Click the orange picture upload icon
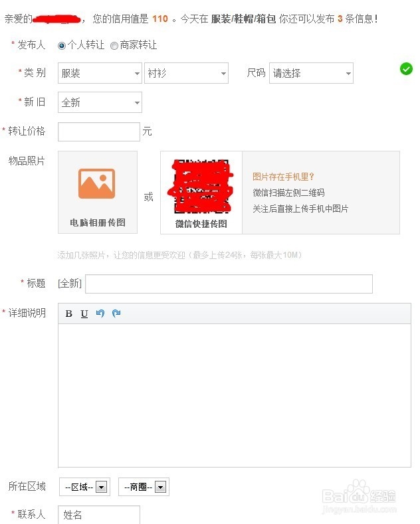This screenshot has width=420, height=524. tap(96, 184)
